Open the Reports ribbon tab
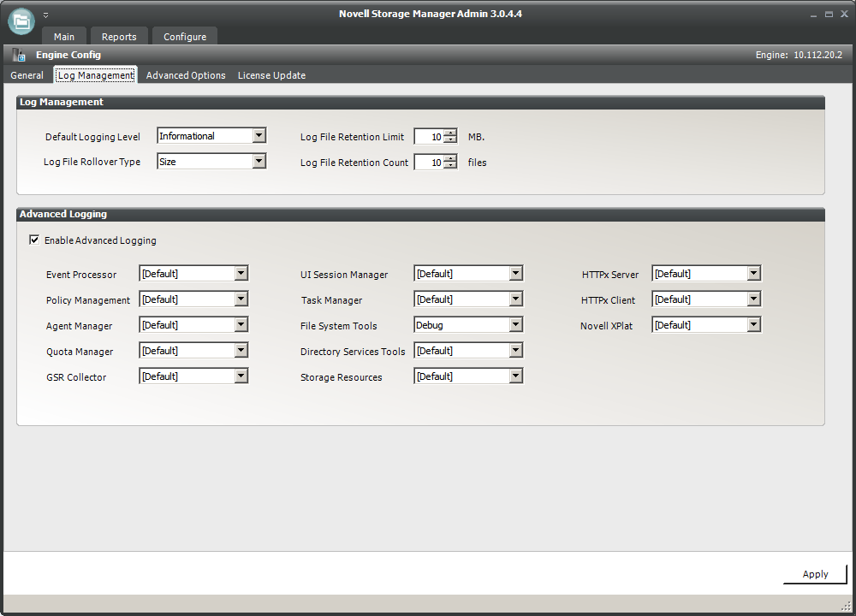Viewport: 856px width, 616px height. pos(119,37)
